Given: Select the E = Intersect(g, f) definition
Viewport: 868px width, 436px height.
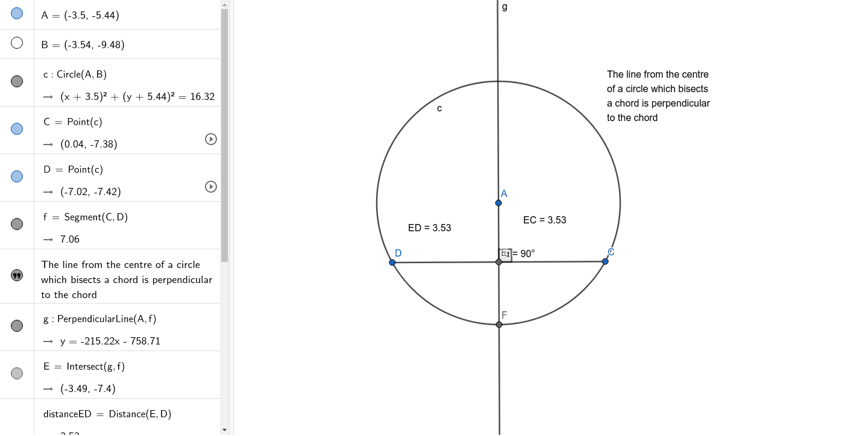Looking at the screenshot, I should click(84, 366).
